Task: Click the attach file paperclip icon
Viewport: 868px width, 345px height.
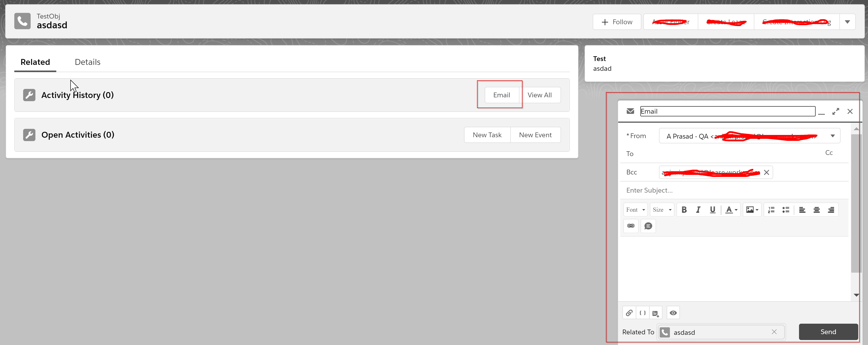Action: click(629, 313)
